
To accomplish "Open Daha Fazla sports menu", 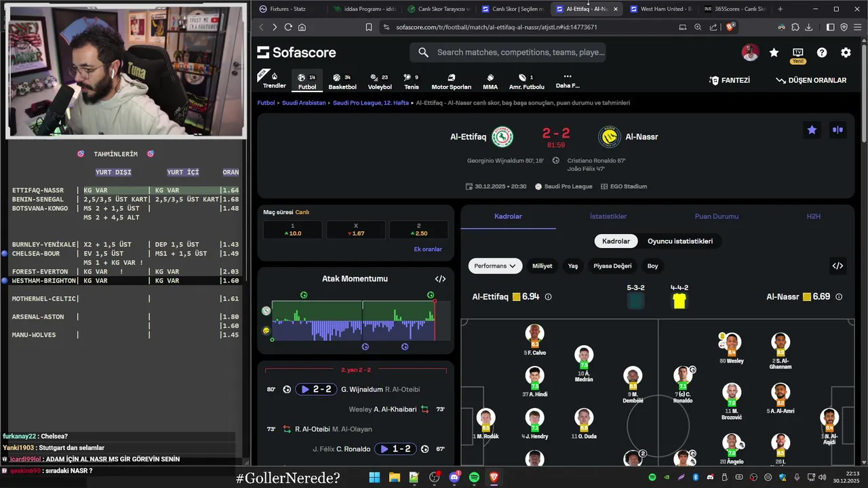I will (x=568, y=81).
